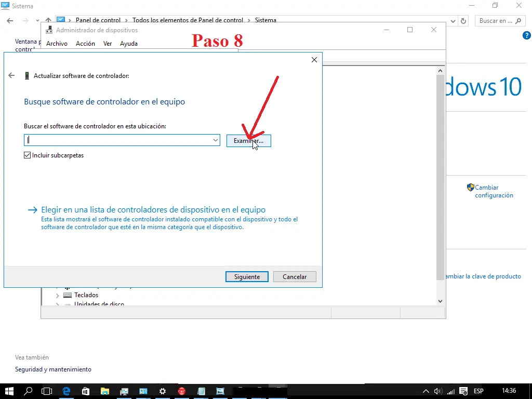Open the Seguridad y mantenimiento link
Screen dimensions: 532x399
coord(54,369)
